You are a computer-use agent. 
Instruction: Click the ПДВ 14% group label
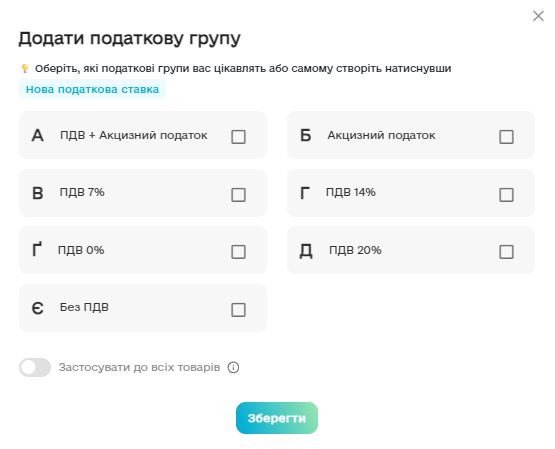click(x=350, y=192)
